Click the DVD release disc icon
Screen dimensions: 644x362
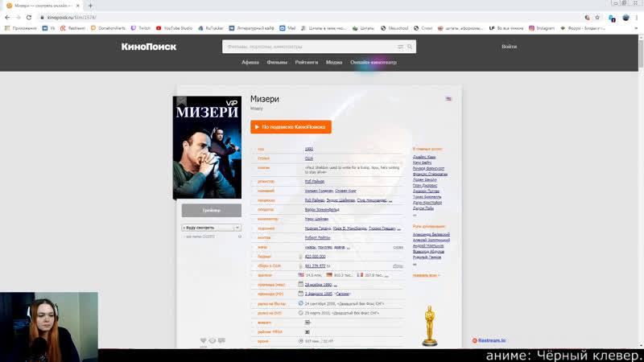pos(300,313)
